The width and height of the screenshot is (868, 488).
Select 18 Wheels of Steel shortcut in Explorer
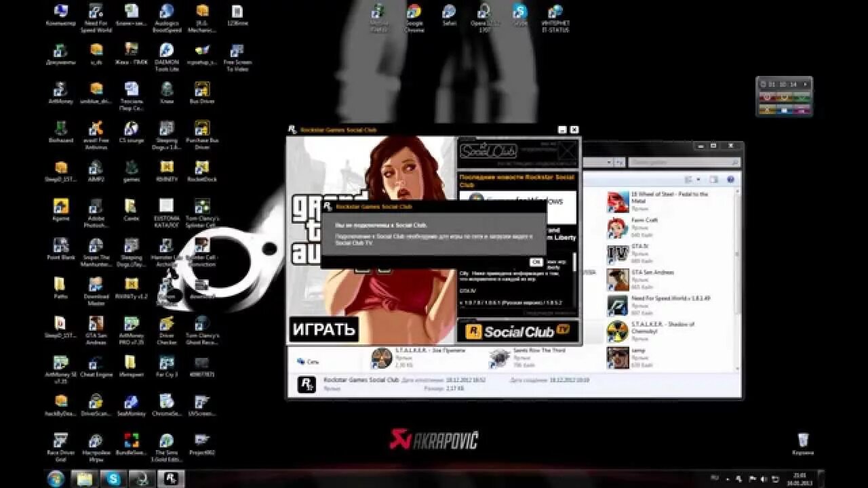click(x=658, y=202)
